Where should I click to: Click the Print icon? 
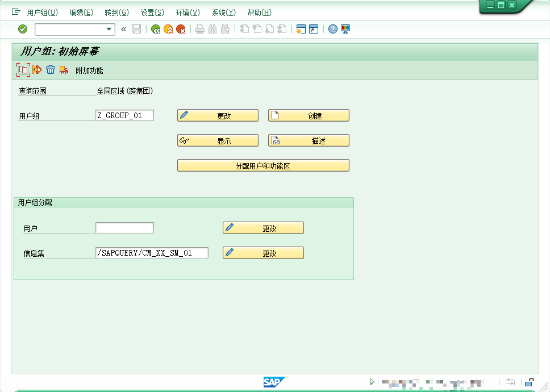[x=200, y=29]
